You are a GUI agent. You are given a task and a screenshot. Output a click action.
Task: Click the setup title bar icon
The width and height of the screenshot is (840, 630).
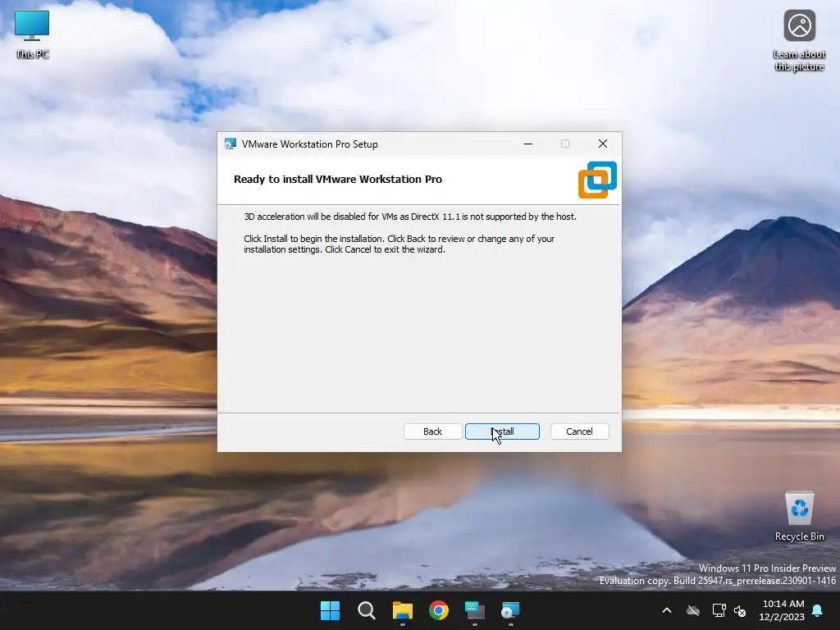231,144
